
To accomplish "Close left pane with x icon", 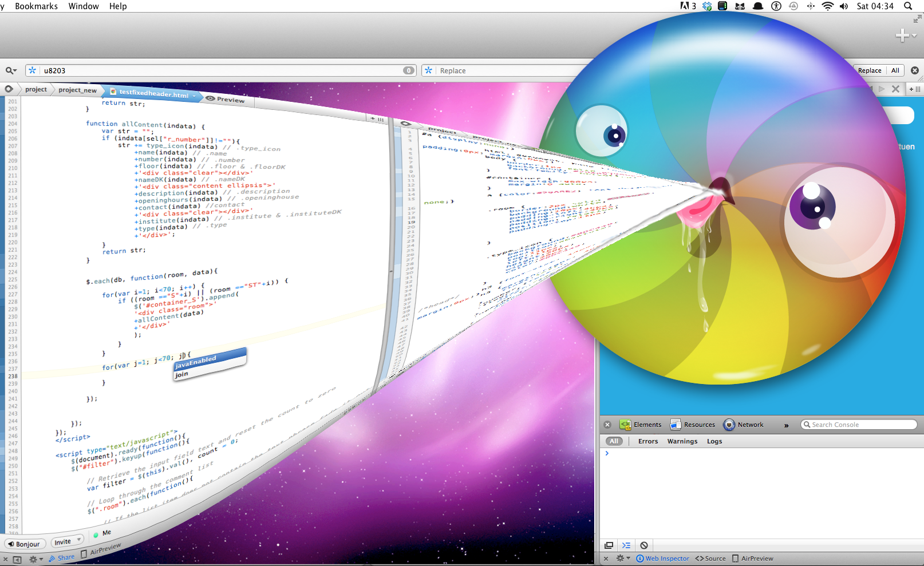I will pyautogui.click(x=5, y=559).
